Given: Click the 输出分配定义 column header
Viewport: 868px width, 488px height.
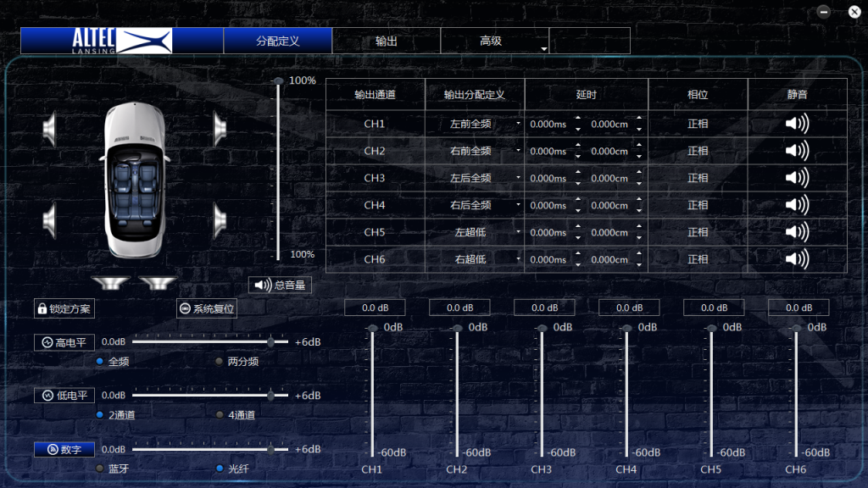Looking at the screenshot, I should 475,95.
